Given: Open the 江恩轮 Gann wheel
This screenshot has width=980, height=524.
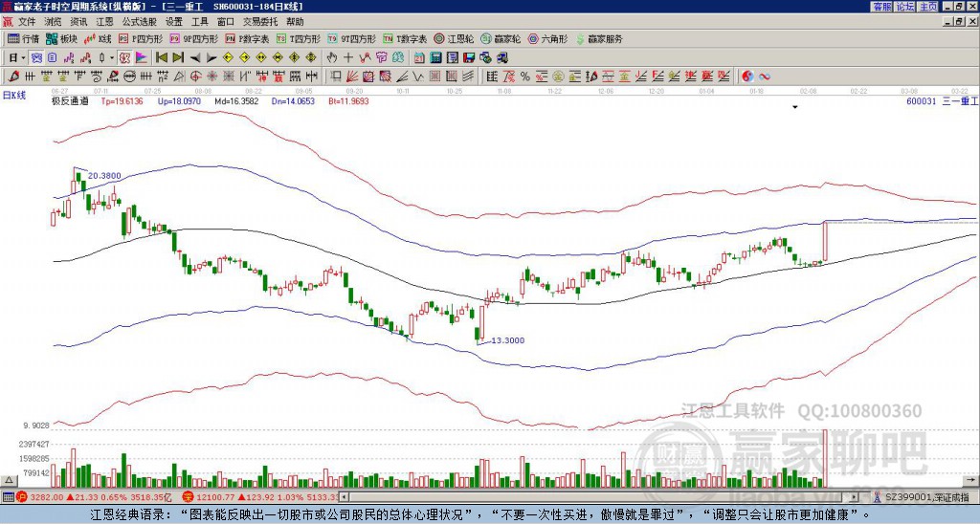Looking at the screenshot, I should pyautogui.click(x=454, y=38).
